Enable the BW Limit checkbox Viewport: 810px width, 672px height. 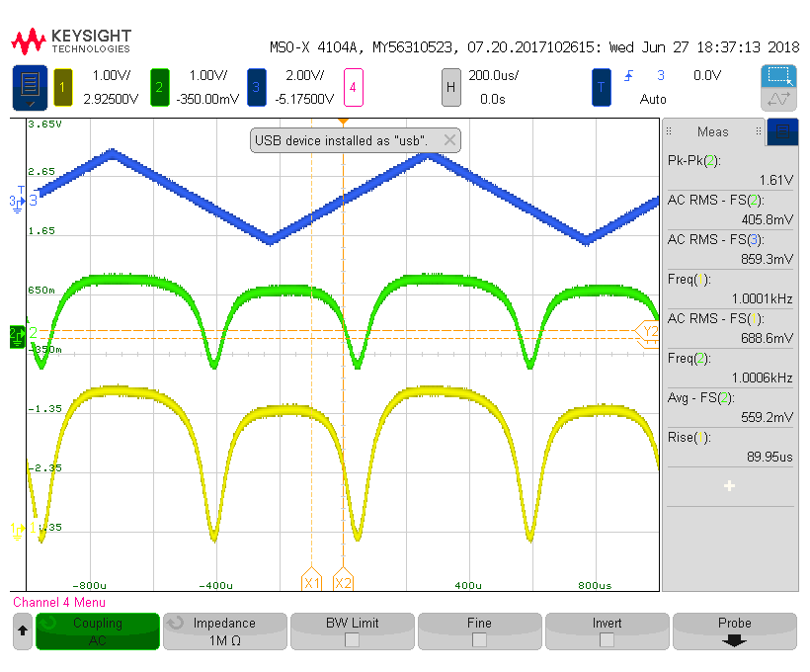click(352, 639)
